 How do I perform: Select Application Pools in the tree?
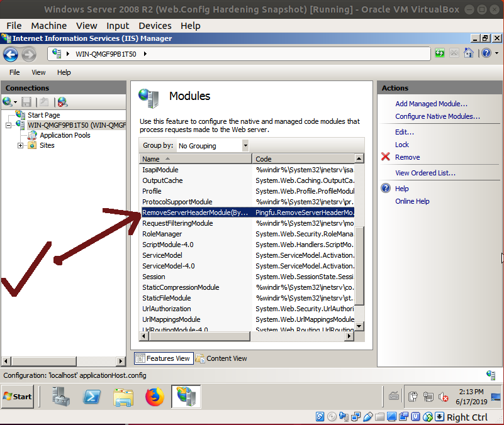coord(65,135)
